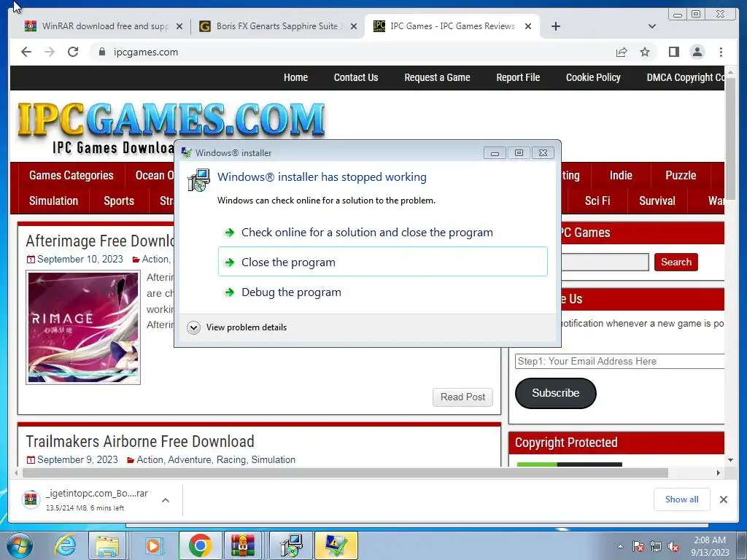The width and height of the screenshot is (747, 560).
Task: Select the Puzzle category
Action: [x=681, y=175]
